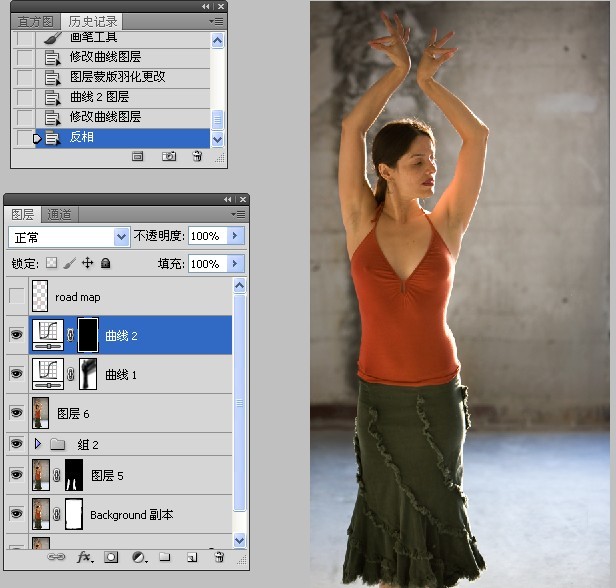Screen dimensions: 616x588
Task: Click mask link chain on 图层 5
Action: click(x=57, y=475)
